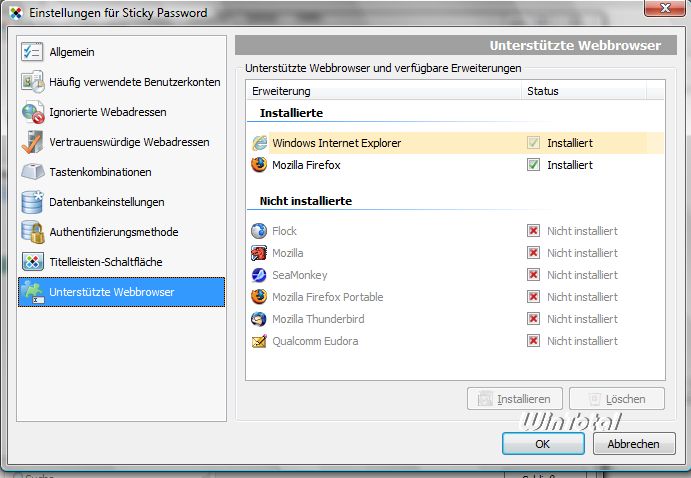
Task: Click Qualcomm Eudora not-installed status box
Action: pyautogui.click(x=533, y=341)
